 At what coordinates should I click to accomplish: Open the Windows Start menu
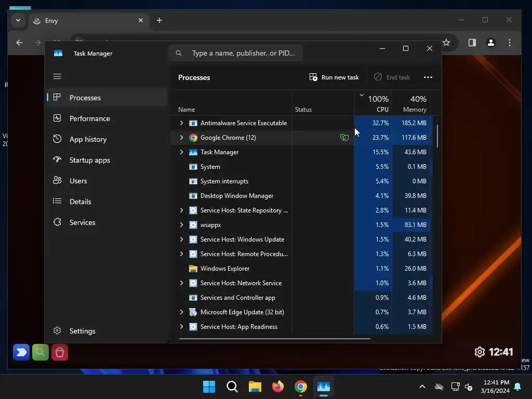[209, 387]
